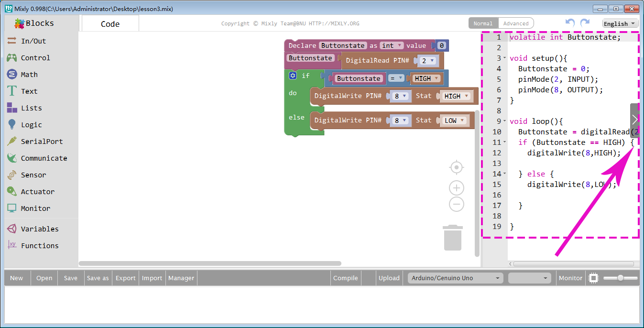
Task: Open the Logic block category
Action: click(32, 125)
